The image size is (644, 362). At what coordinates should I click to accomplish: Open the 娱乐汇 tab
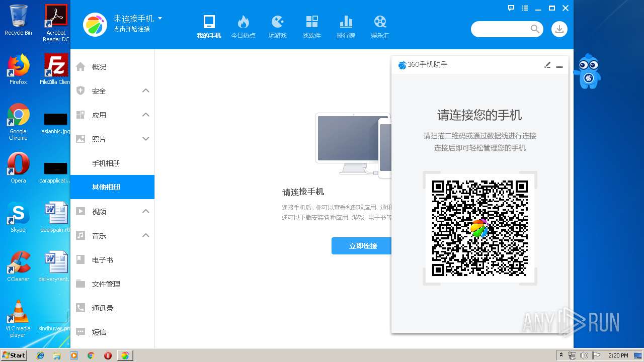[x=380, y=27]
